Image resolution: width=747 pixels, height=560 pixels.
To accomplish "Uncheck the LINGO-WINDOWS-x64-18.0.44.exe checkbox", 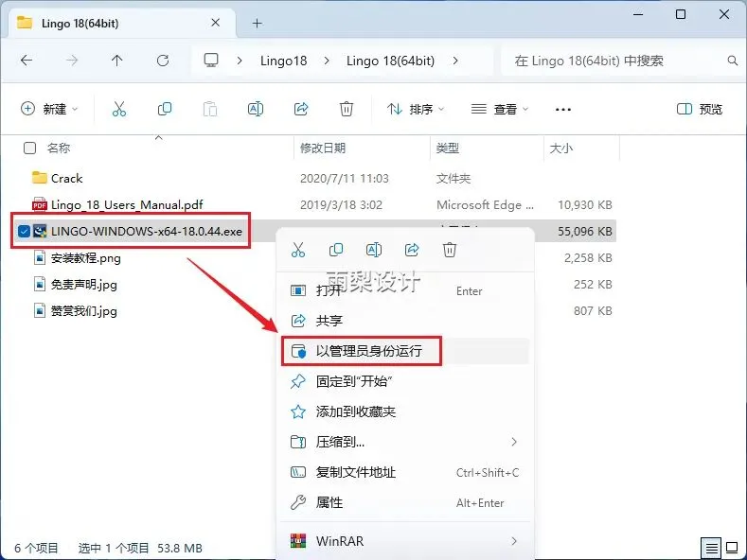I will 24,232.
